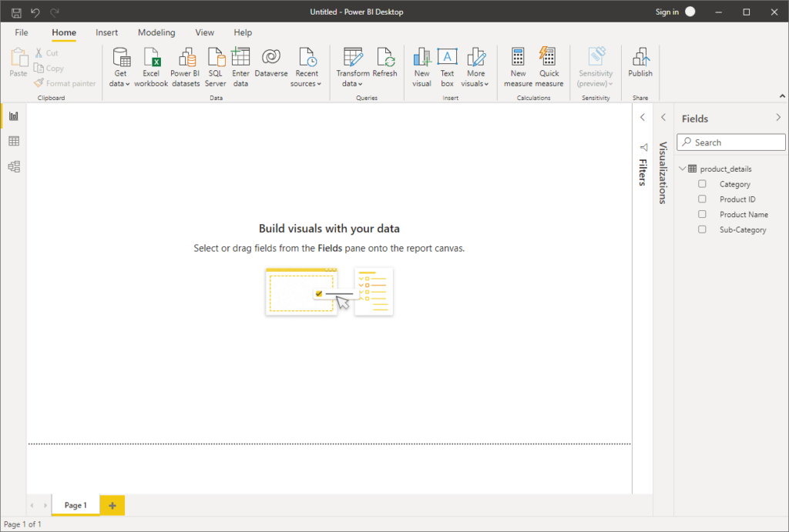The image size is (789, 532).
Task: Switch to the Modeling ribbon tab
Action: point(156,32)
